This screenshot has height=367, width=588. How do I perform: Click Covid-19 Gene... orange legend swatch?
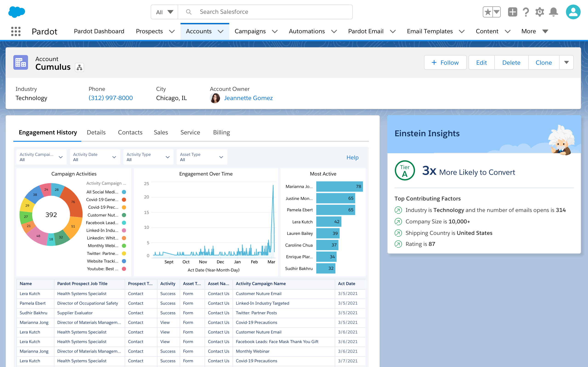124,200
